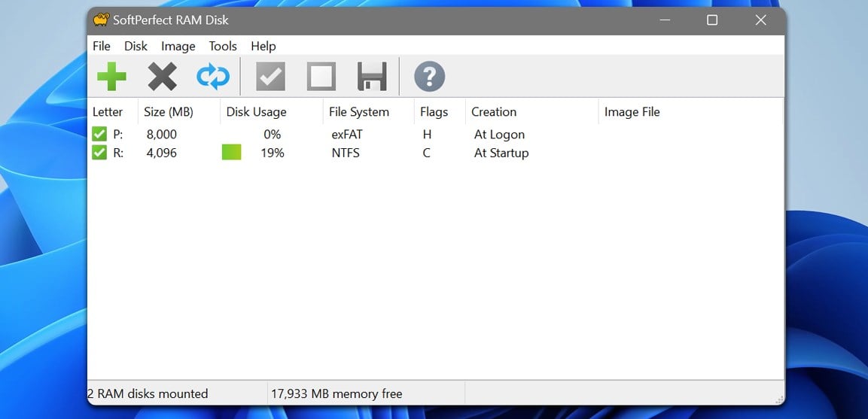Click the green usage bar for R: disk
This screenshot has width=868, height=419.
pos(231,152)
